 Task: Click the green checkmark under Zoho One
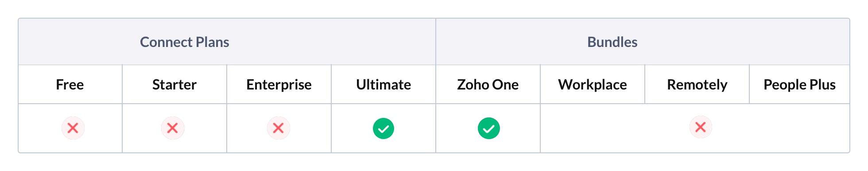pyautogui.click(x=489, y=128)
